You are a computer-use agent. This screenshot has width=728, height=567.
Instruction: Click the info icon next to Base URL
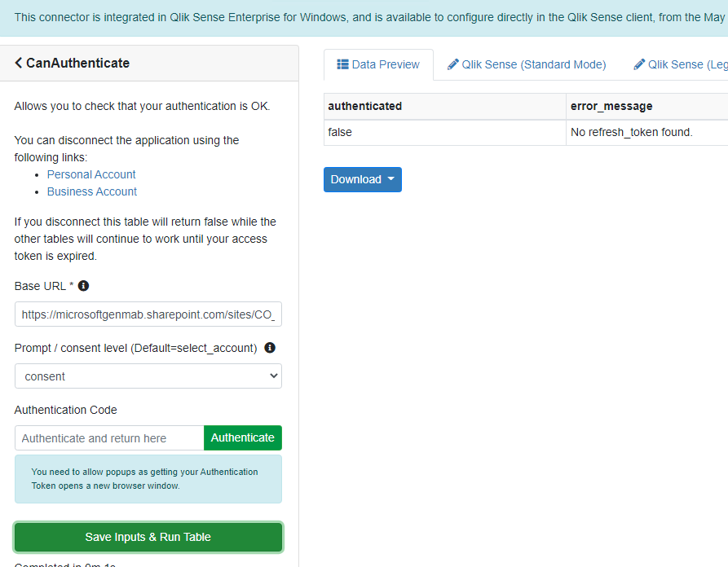[83, 286]
